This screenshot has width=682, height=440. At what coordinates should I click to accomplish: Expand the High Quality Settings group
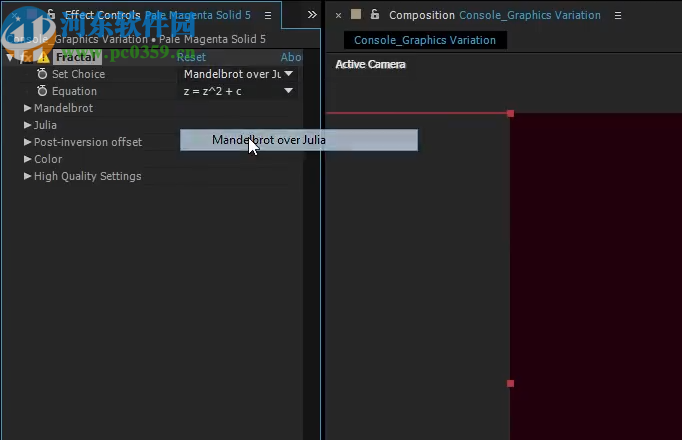click(27, 176)
